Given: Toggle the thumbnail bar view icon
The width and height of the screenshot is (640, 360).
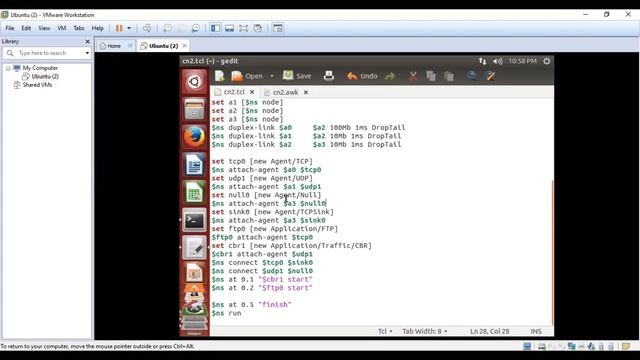Looking at the screenshot, I should pyautogui.click(x=229, y=28).
